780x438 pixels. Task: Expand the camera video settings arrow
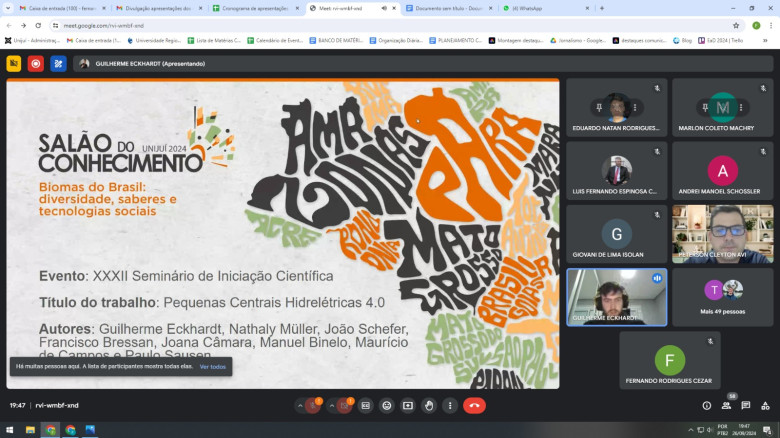coord(332,405)
